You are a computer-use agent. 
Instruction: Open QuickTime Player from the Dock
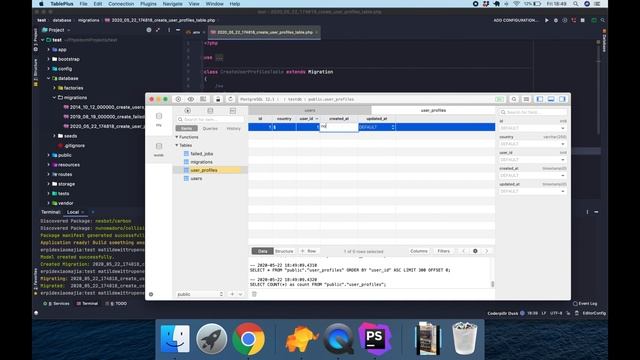pos(338,339)
